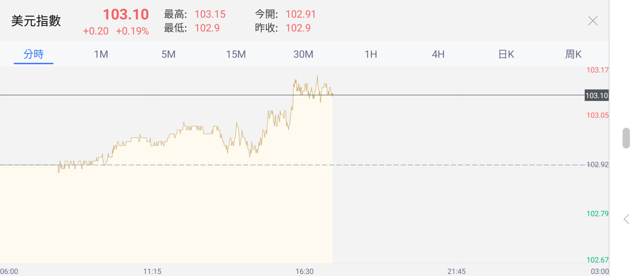Switch to 周K weekly chart tab
The height and width of the screenshot is (276, 644).
[x=573, y=54]
